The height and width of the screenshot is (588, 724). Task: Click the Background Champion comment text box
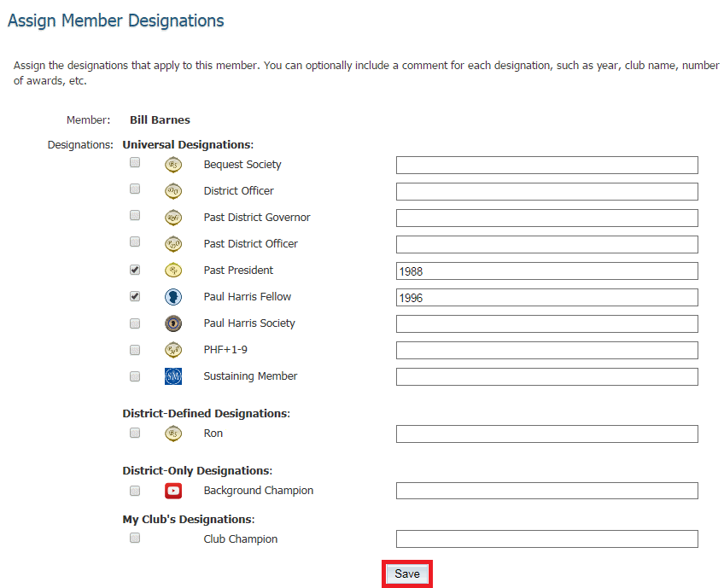pos(546,491)
